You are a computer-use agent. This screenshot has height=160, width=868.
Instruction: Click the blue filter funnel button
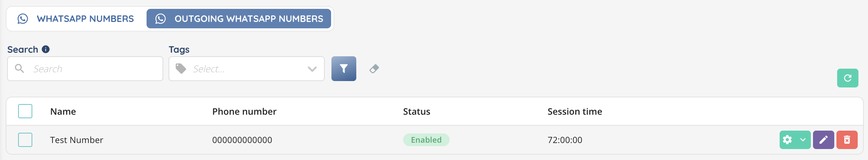pos(344,69)
